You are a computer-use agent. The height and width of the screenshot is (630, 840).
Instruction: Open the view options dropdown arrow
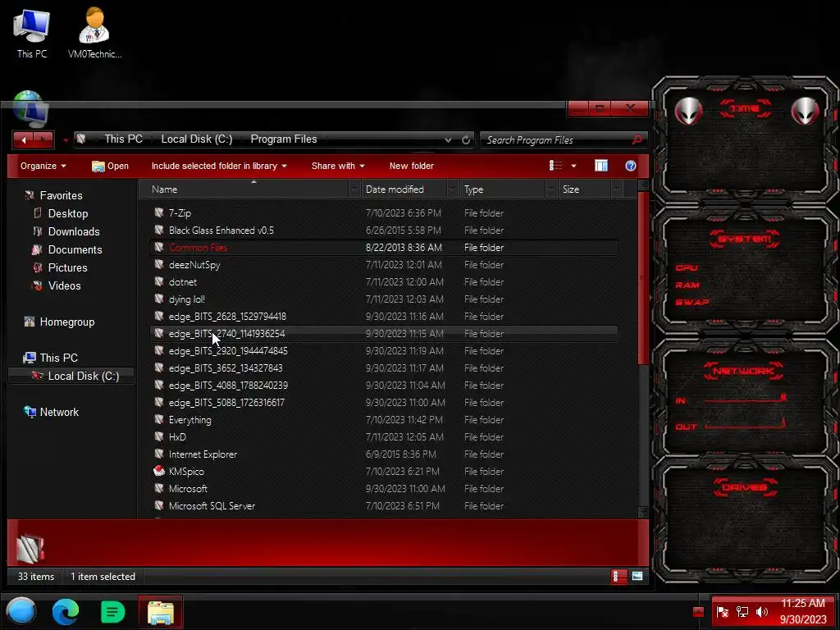[573, 166]
